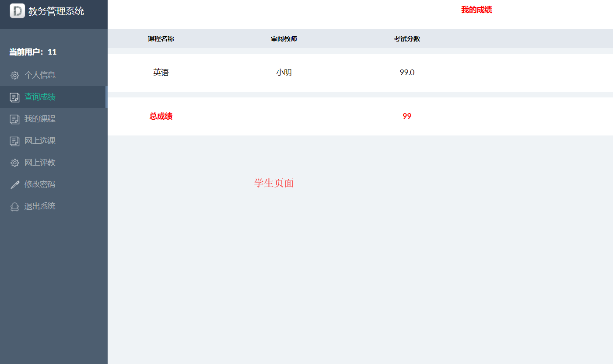
Task: Click the note icon beside 查询成绩
Action: (15, 97)
